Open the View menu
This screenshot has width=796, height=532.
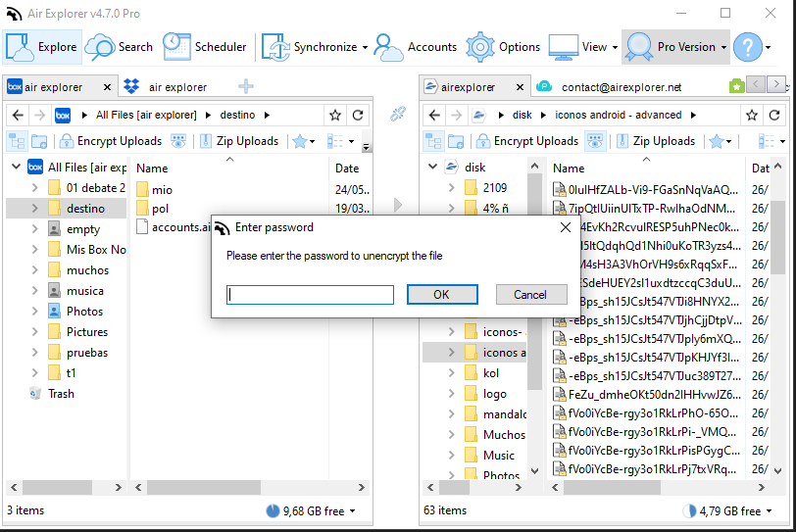tap(583, 47)
